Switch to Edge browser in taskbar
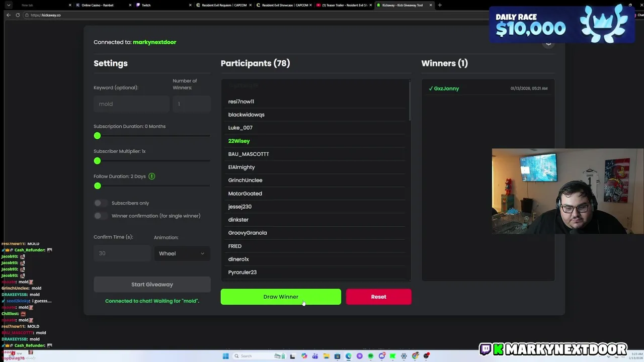This screenshot has width=644, height=362. (348, 356)
